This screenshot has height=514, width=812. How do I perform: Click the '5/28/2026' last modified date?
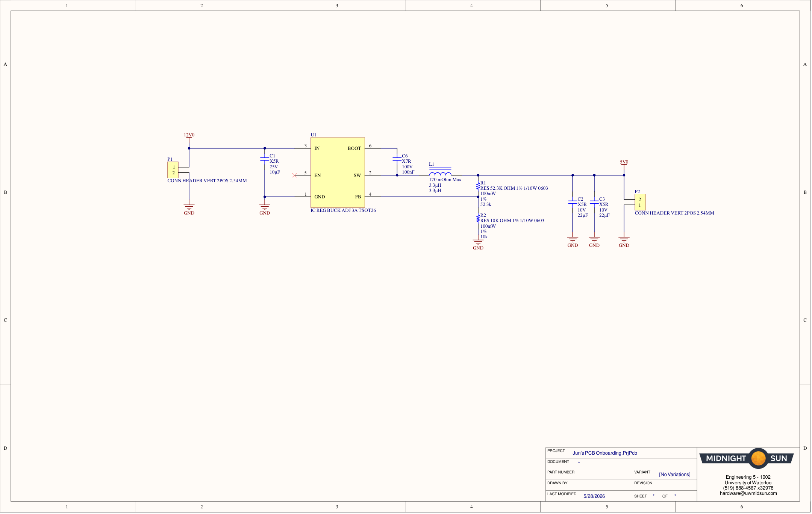594,496
